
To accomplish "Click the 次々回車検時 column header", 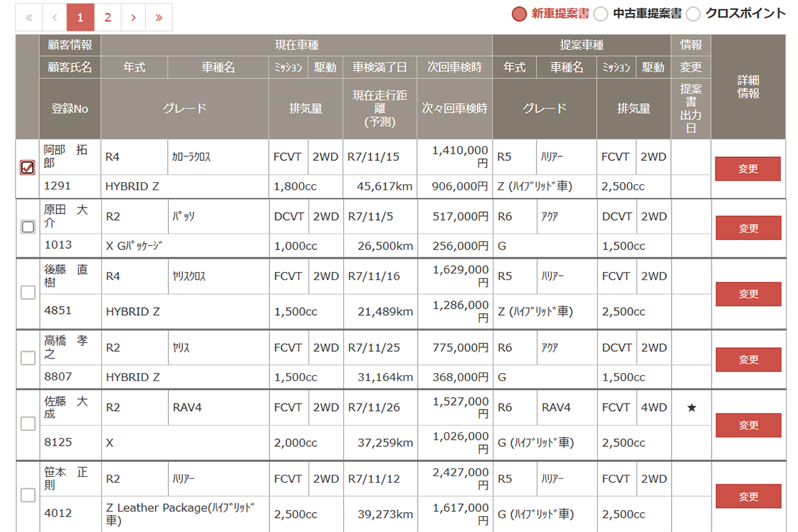I will [455, 109].
